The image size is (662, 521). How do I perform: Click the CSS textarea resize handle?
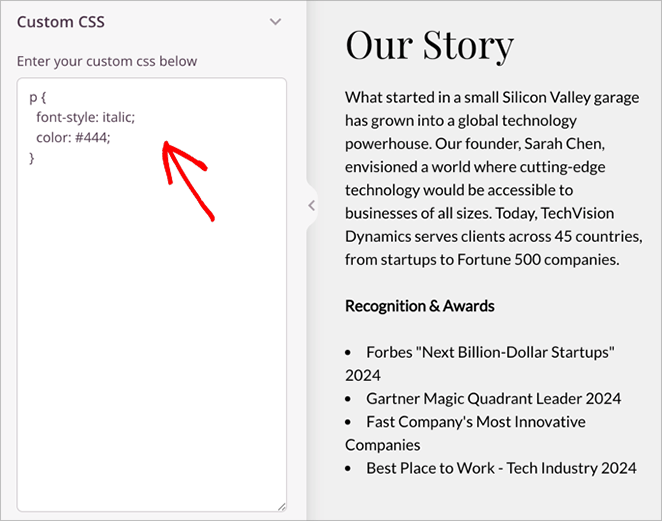(x=281, y=506)
